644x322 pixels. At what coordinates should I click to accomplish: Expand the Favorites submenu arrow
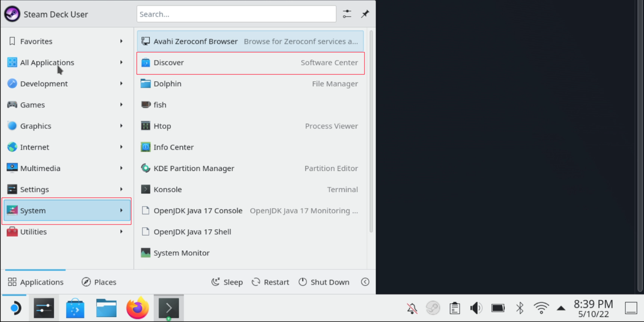coord(122,42)
